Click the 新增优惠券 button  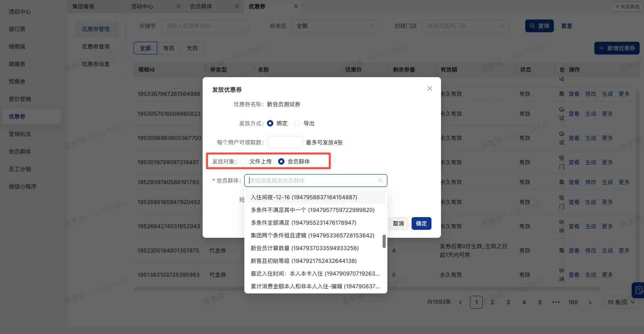point(617,48)
